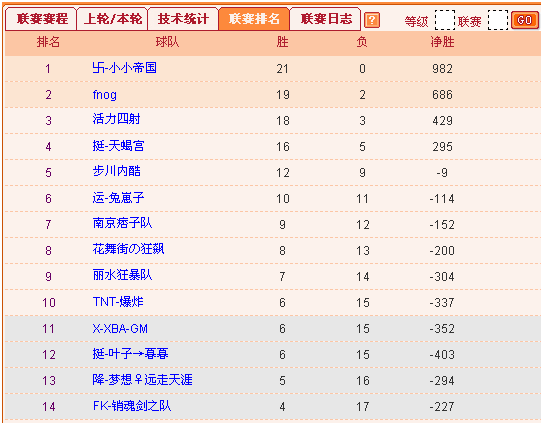Click losses value 16 for 降-梦想♀远走天涯
The height and width of the screenshot is (423, 541).
(x=363, y=381)
